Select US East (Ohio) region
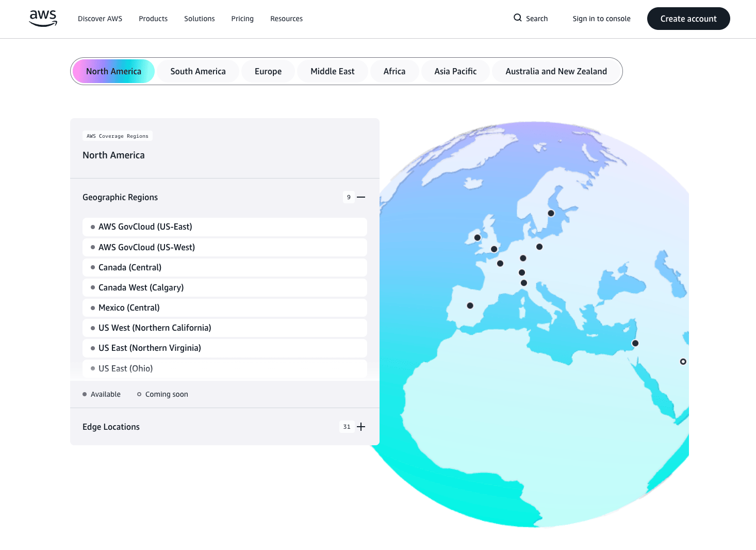The image size is (756, 550). point(225,368)
